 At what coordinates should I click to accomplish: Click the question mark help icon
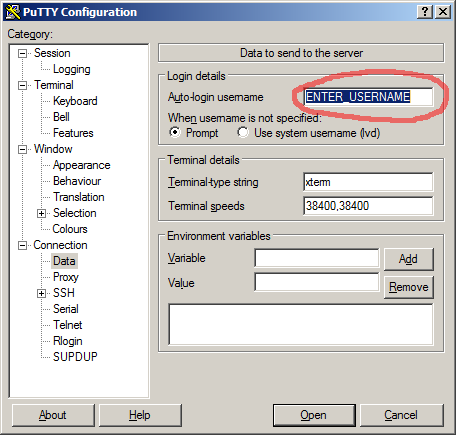pyautogui.click(x=425, y=12)
